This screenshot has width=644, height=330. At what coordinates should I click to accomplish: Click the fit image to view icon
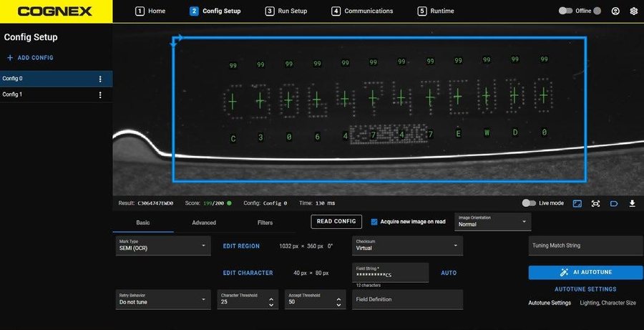[577, 203]
